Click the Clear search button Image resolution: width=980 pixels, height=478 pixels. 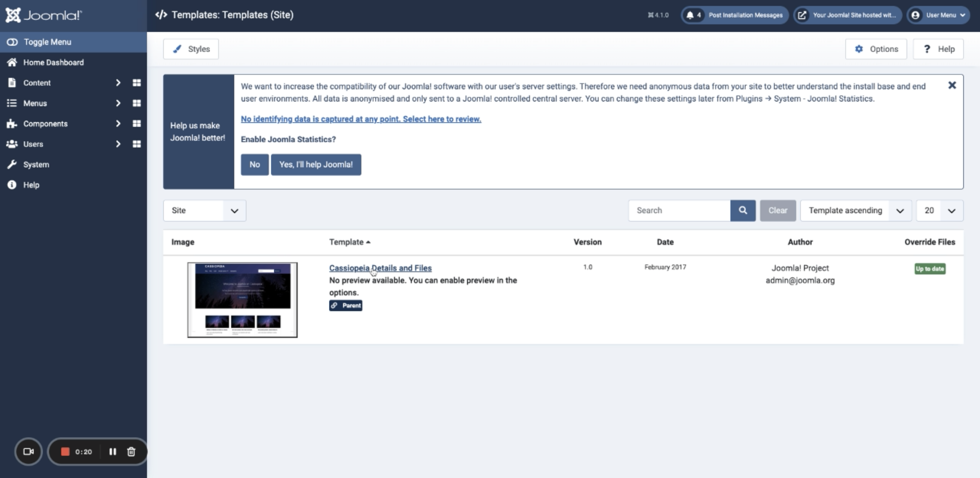coord(778,210)
